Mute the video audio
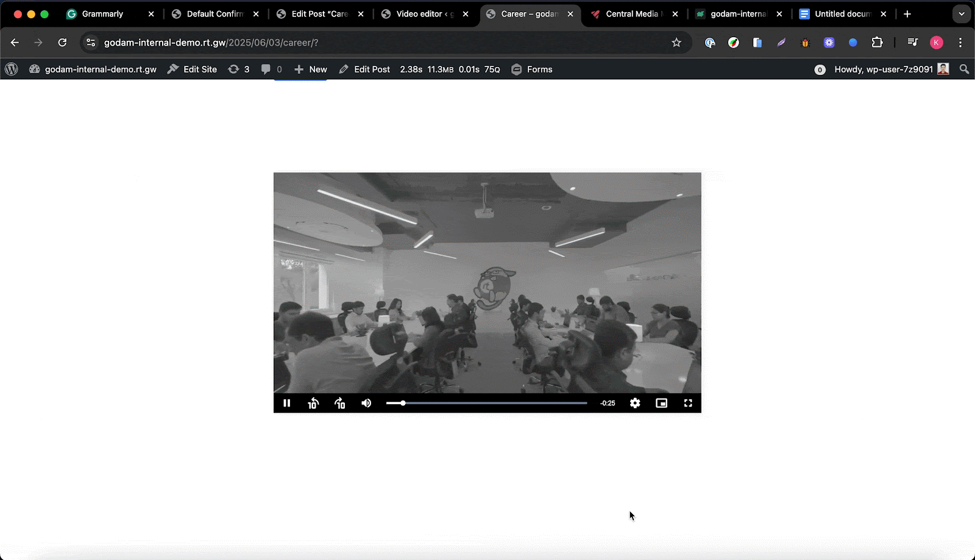Image resolution: width=975 pixels, height=560 pixels. pyautogui.click(x=366, y=403)
